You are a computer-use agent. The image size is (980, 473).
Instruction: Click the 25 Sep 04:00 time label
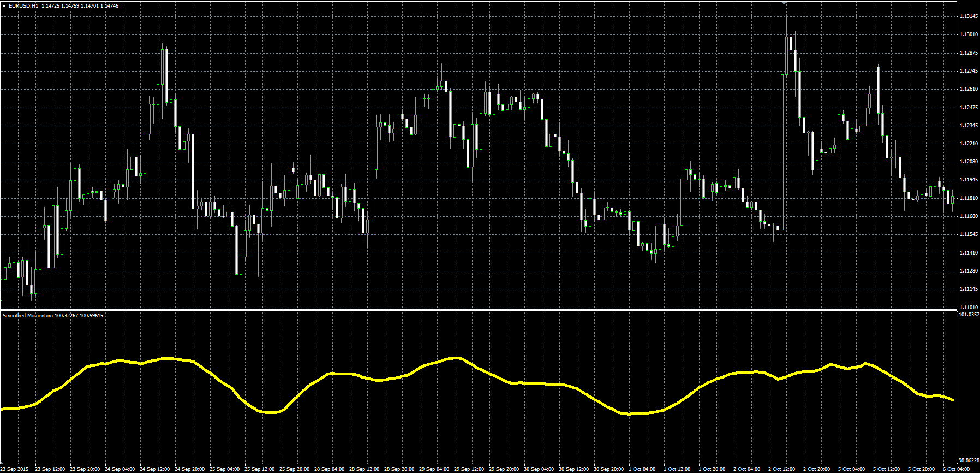[225, 469]
